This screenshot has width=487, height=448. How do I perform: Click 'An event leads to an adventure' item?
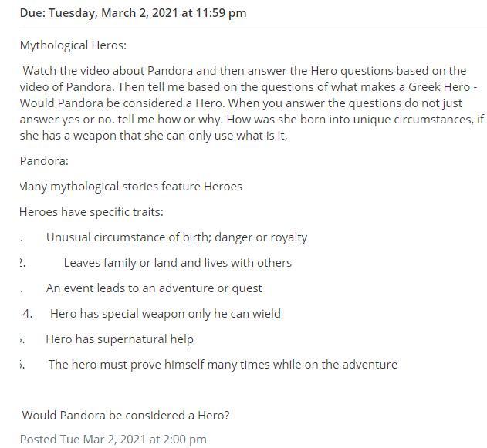(154, 288)
